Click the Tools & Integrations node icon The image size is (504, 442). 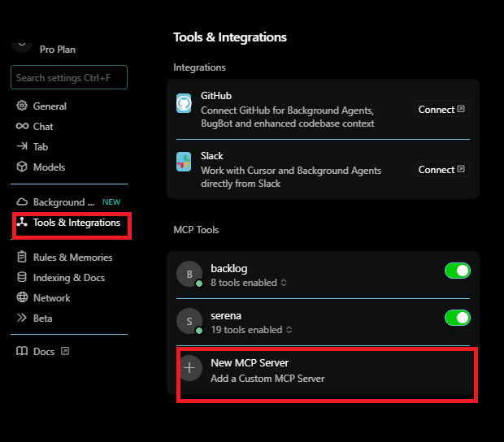(x=22, y=222)
